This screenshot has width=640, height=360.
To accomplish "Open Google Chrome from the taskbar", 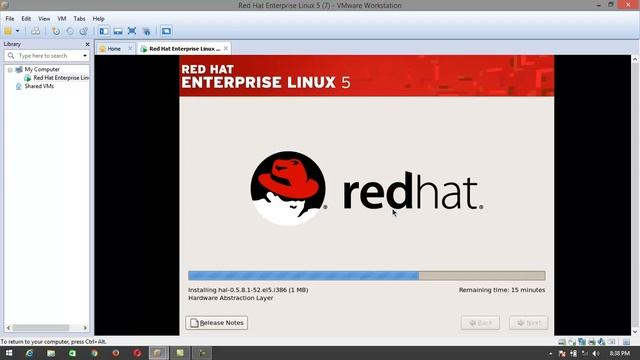I will (94, 353).
